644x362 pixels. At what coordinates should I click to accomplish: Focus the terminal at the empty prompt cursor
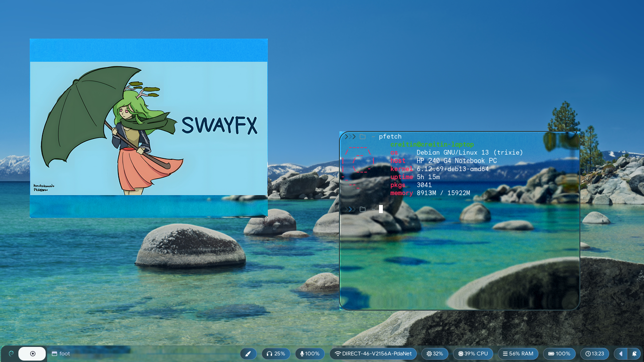click(x=381, y=209)
